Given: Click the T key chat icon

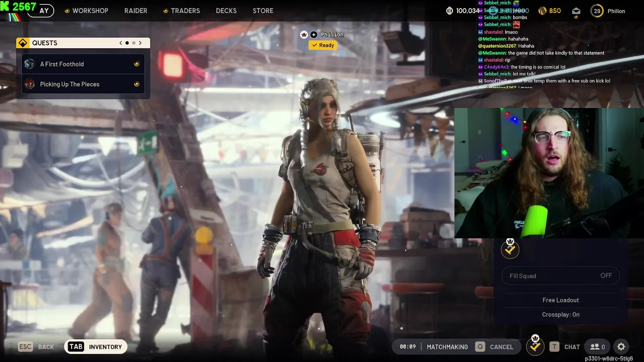Looking at the screenshot, I should pos(554,346).
